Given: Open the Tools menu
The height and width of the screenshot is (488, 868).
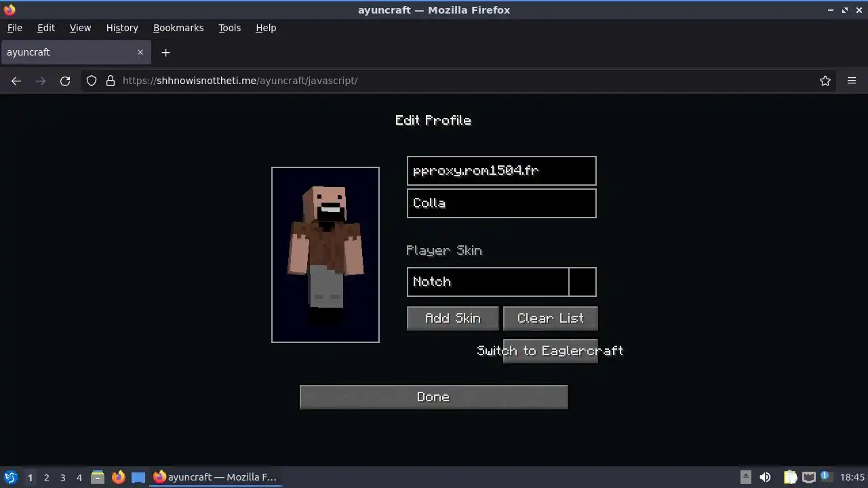Looking at the screenshot, I should click(x=229, y=28).
